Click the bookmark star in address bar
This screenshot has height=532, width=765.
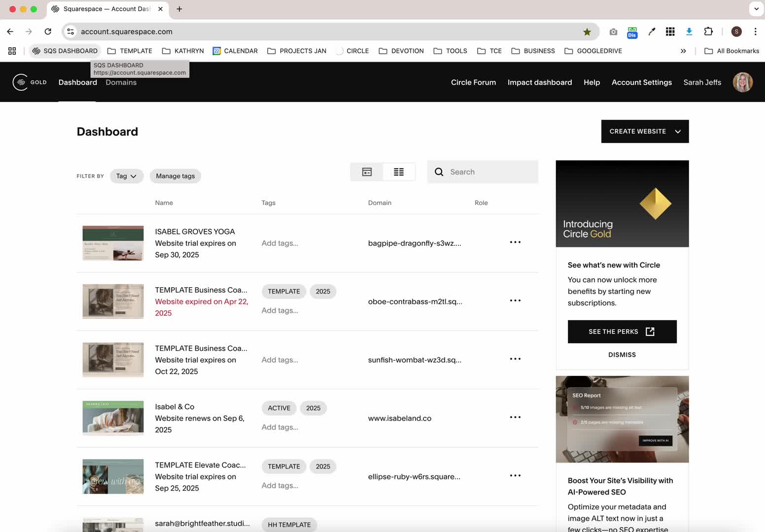pos(587,32)
